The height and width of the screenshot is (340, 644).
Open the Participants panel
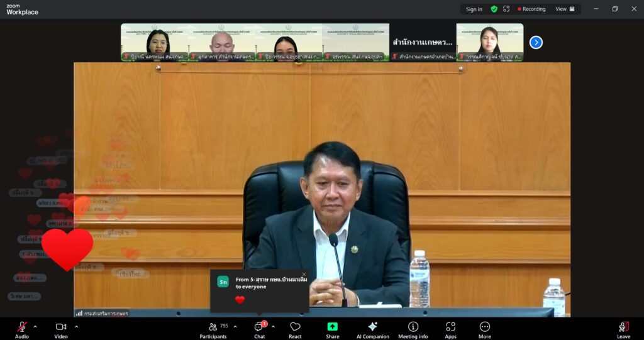[x=213, y=329]
